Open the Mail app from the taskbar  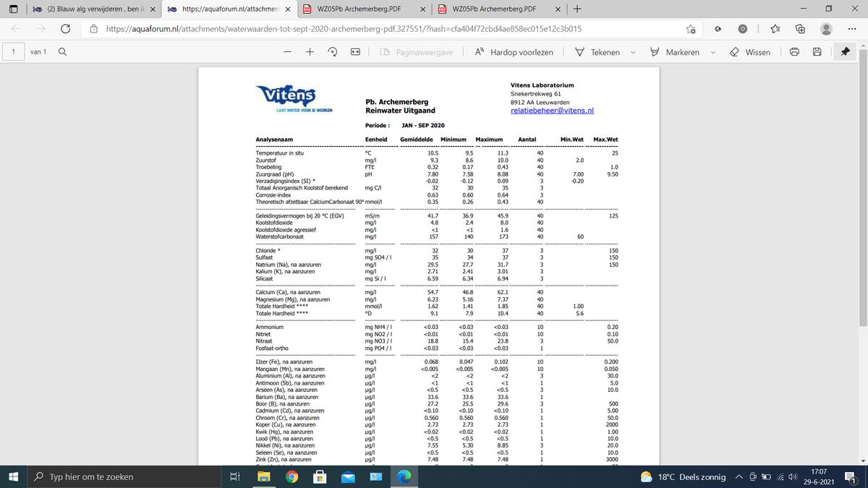pyautogui.click(x=348, y=477)
